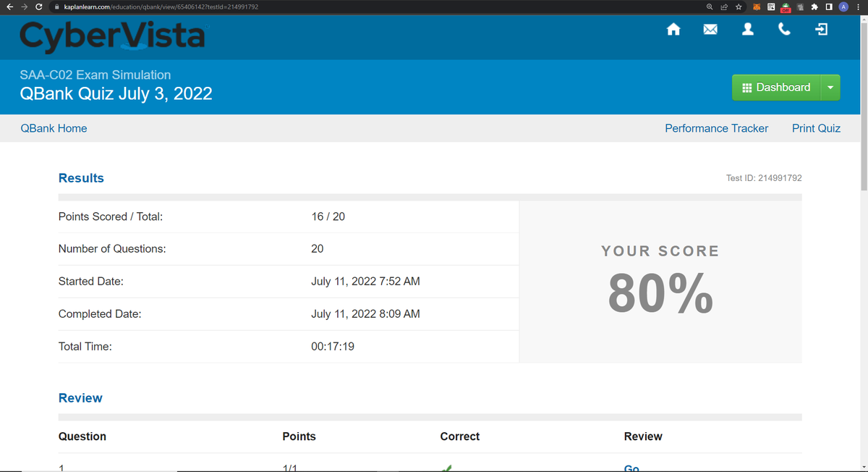The image size is (868, 472).
Task: Open the Performance Tracker menu item
Action: pos(716,128)
